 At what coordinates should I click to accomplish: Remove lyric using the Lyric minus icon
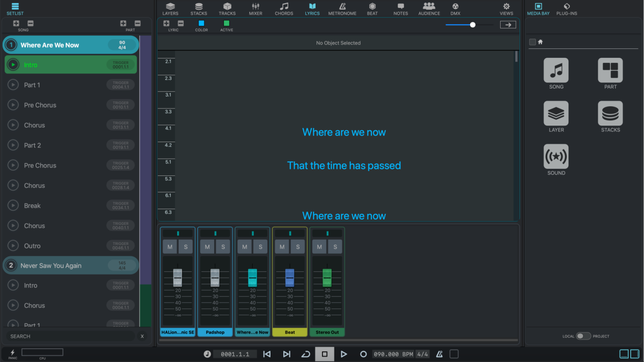181,24
